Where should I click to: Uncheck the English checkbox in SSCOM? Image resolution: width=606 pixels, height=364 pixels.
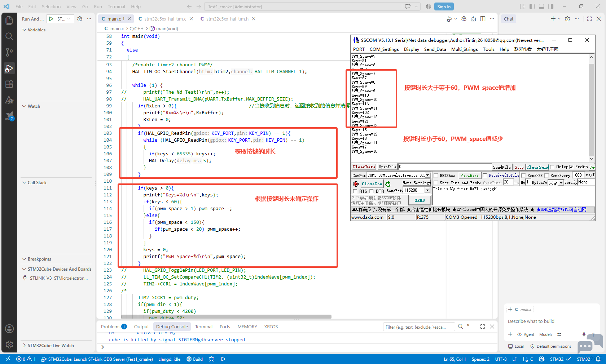pyautogui.click(x=571, y=167)
